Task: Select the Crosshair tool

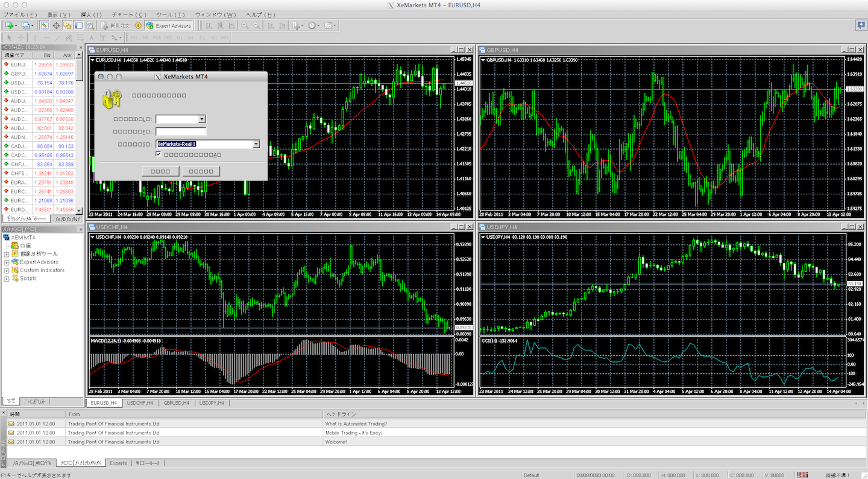Action: (x=21, y=37)
